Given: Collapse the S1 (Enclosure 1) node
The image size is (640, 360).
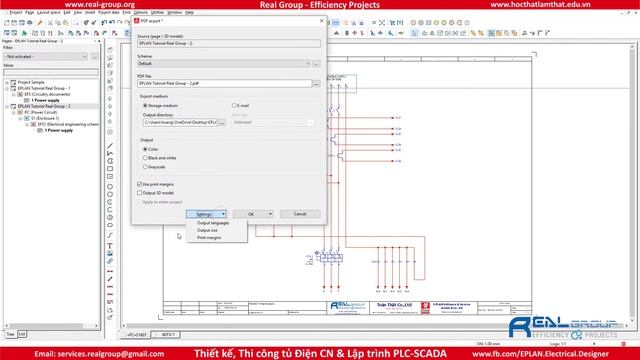Looking at the screenshot, I should (x=20, y=118).
